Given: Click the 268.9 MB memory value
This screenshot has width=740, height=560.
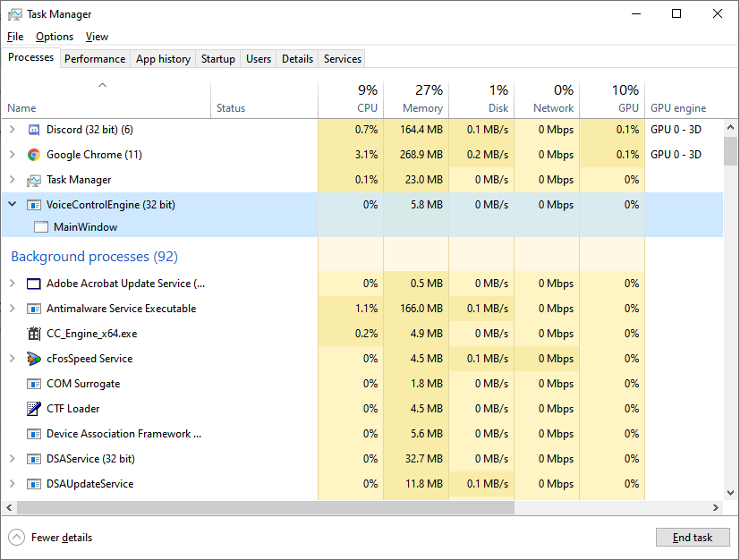Looking at the screenshot, I should click(421, 155).
